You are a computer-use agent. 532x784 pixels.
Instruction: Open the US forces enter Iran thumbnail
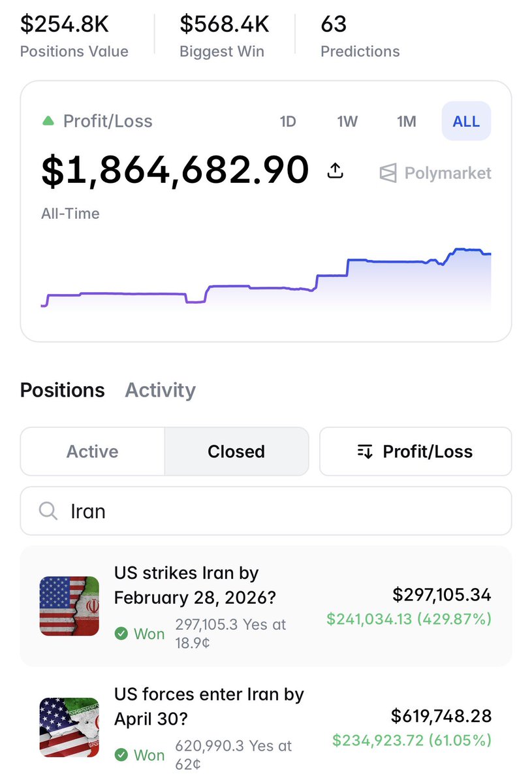[x=69, y=727]
